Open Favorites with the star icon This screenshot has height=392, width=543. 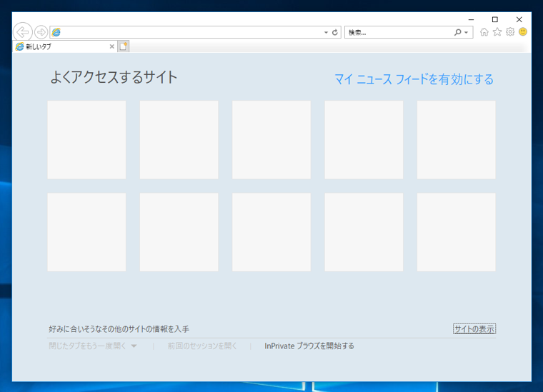[497, 32]
